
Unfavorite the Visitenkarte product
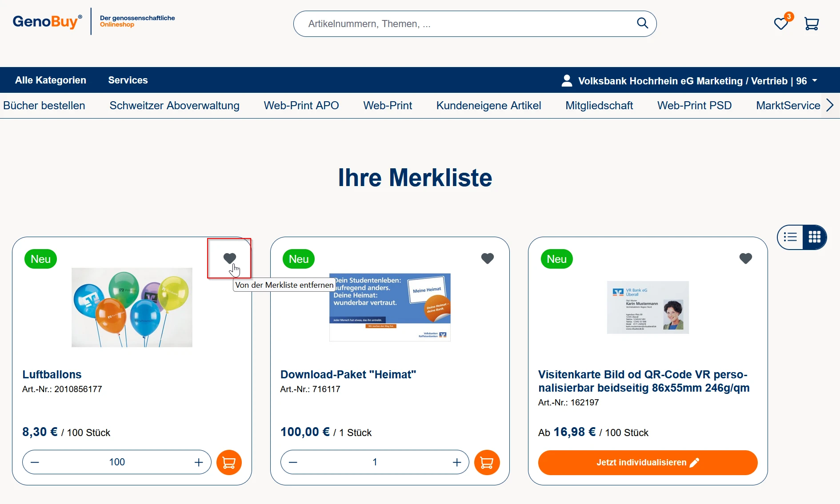(745, 258)
